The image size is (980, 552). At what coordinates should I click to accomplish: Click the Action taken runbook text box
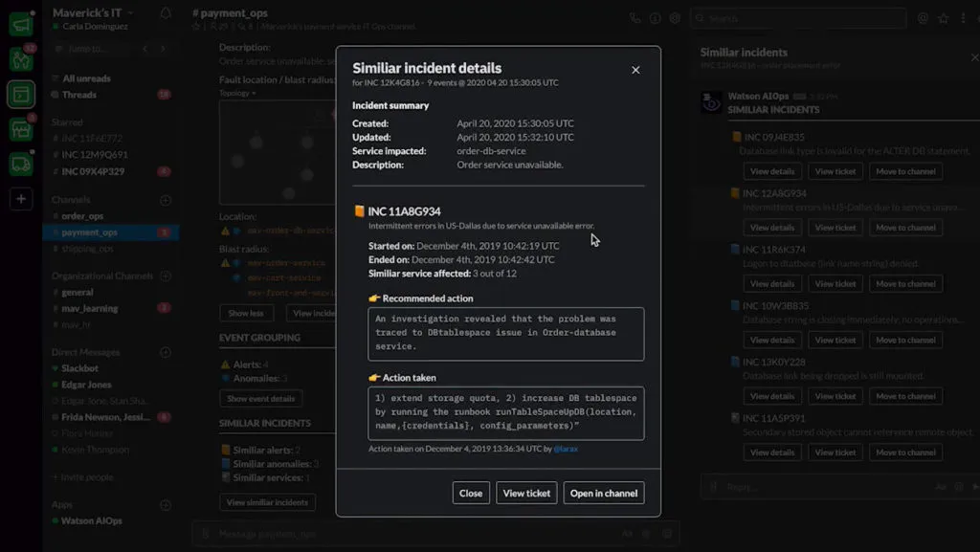point(505,412)
